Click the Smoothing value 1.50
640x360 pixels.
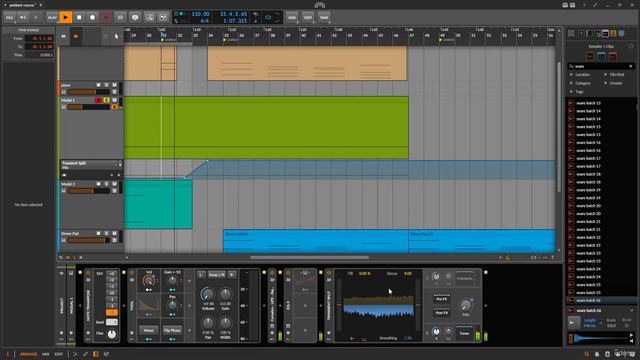click(x=408, y=338)
